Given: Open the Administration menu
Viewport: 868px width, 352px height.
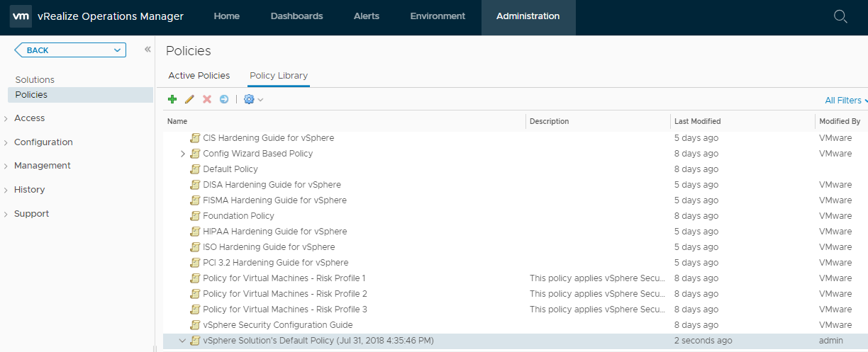Looking at the screenshot, I should click(x=528, y=16).
